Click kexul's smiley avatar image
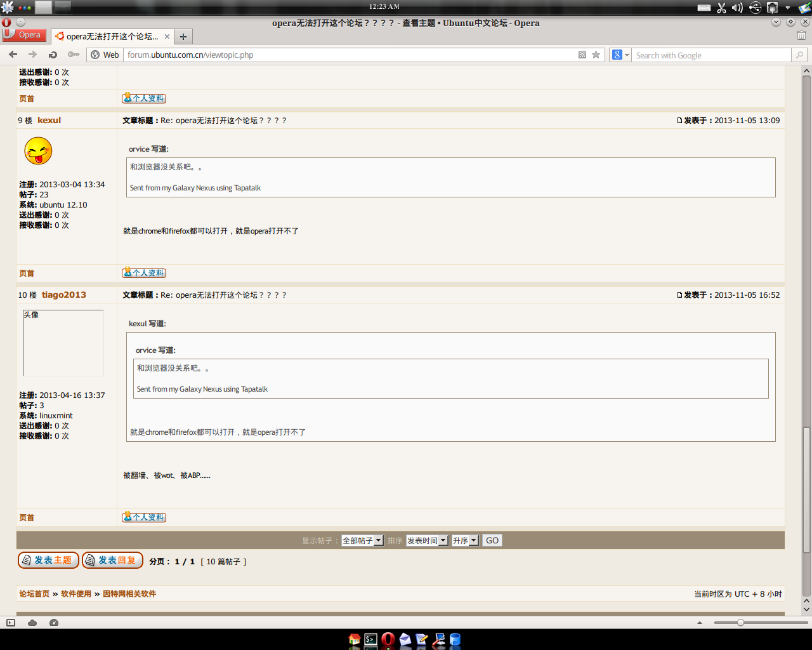Screen dimensions: 812x650 [x=38, y=151]
